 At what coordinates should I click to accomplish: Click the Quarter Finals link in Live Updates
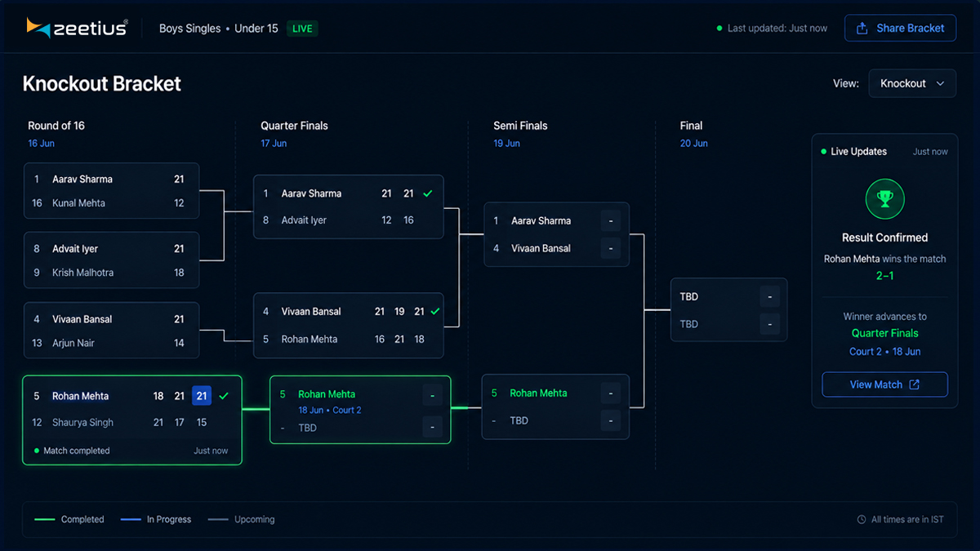884,333
